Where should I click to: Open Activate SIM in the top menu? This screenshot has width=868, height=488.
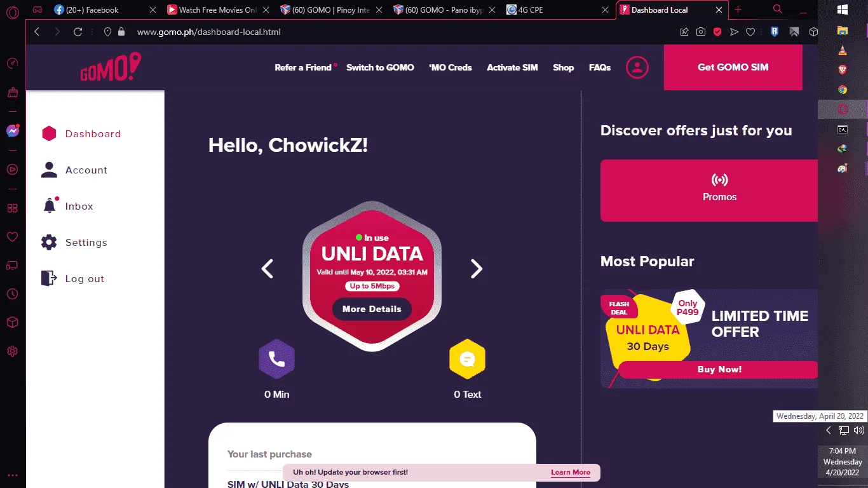tap(512, 67)
